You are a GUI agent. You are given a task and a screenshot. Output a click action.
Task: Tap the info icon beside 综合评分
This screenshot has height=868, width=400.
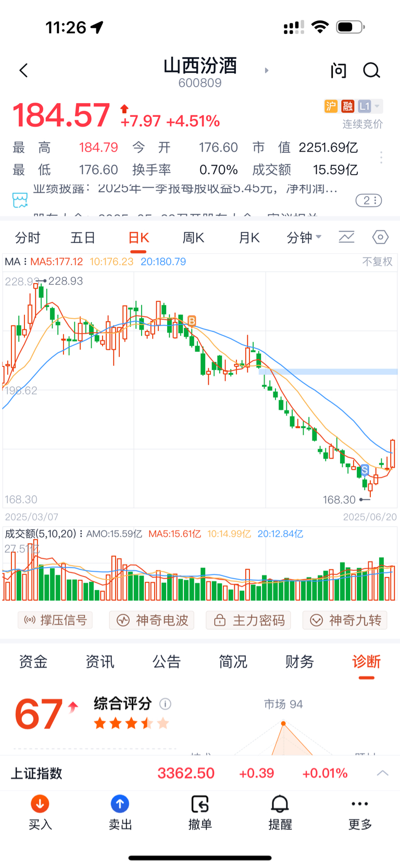coord(165,704)
